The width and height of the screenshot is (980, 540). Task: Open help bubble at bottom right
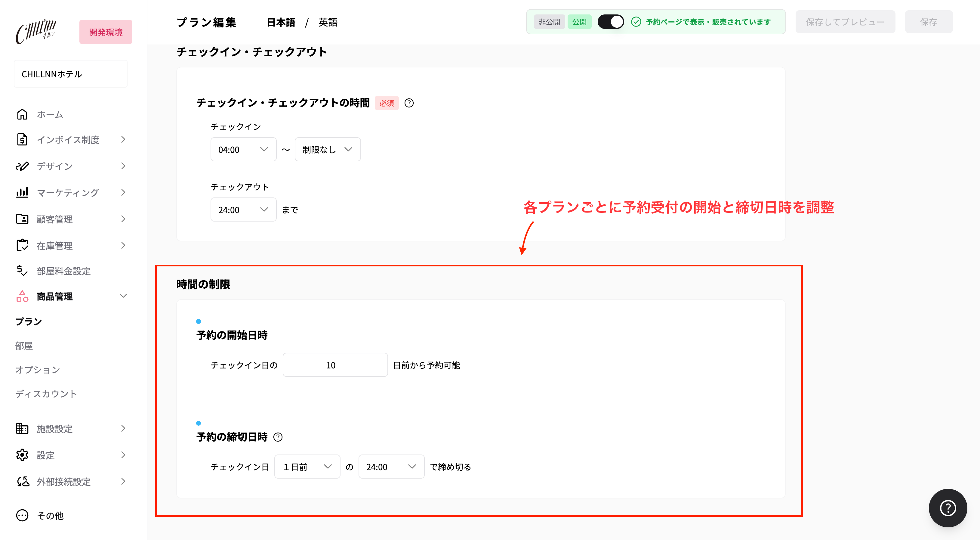948,507
